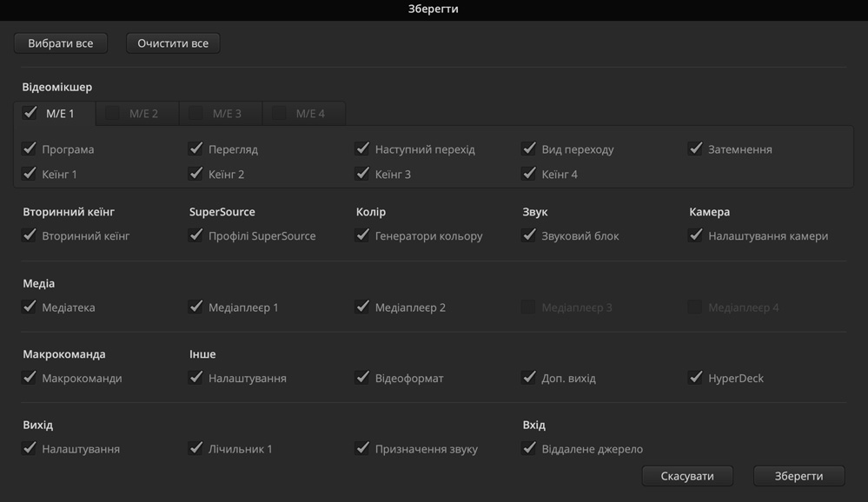Toggle the Перегляд checkbox
The image size is (868, 502).
(196, 149)
